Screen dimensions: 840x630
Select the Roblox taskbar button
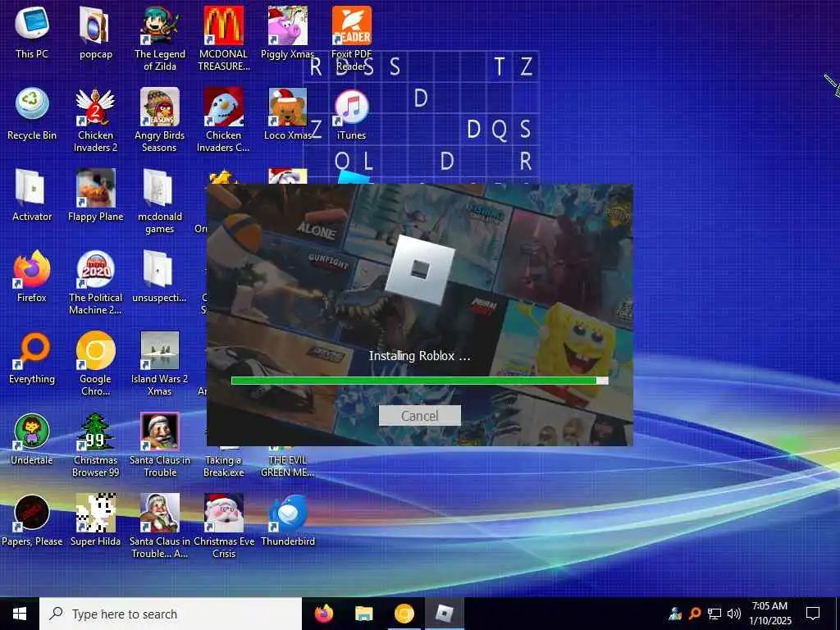tap(444, 614)
